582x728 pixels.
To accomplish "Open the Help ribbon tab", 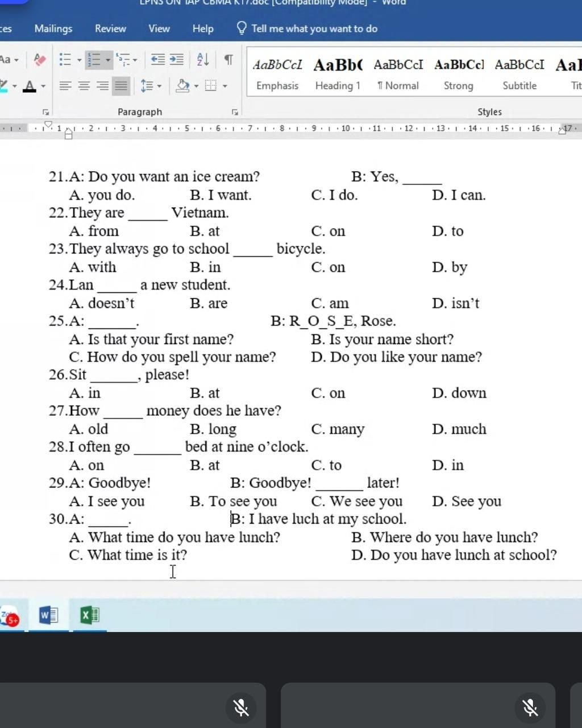I will [203, 28].
